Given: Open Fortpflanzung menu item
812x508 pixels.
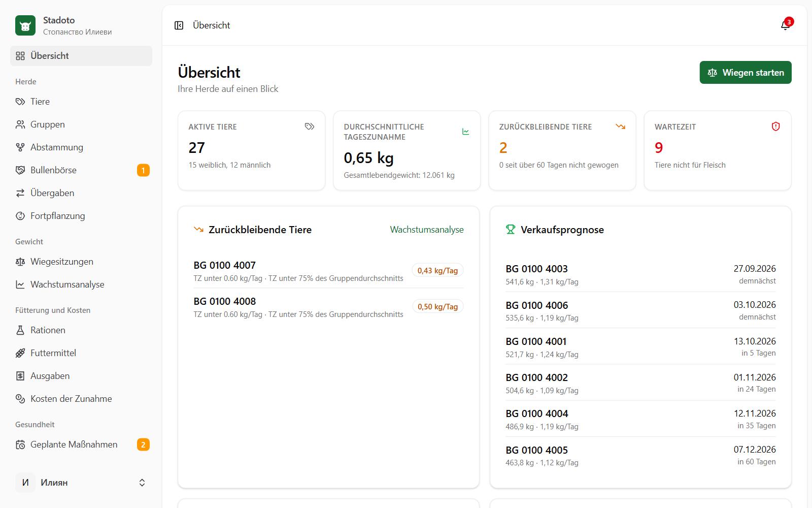Looking at the screenshot, I should [x=81, y=216].
